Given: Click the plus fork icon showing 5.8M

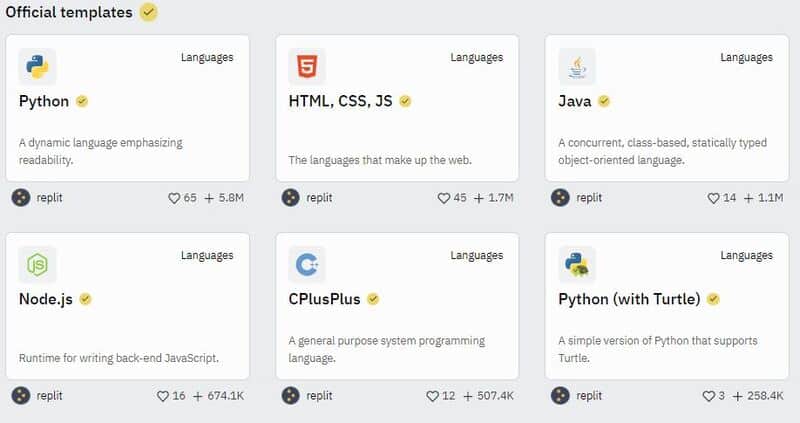Looking at the screenshot, I should [209, 198].
